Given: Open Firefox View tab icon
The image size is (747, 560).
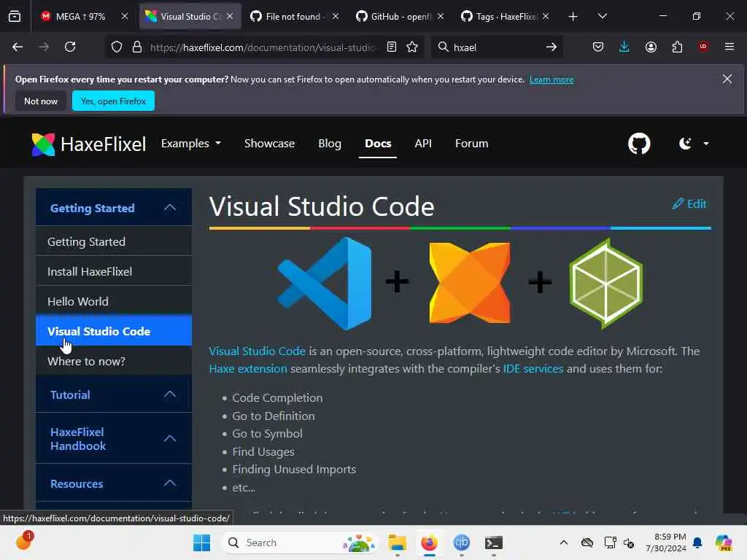Looking at the screenshot, I should pyautogui.click(x=15, y=16).
